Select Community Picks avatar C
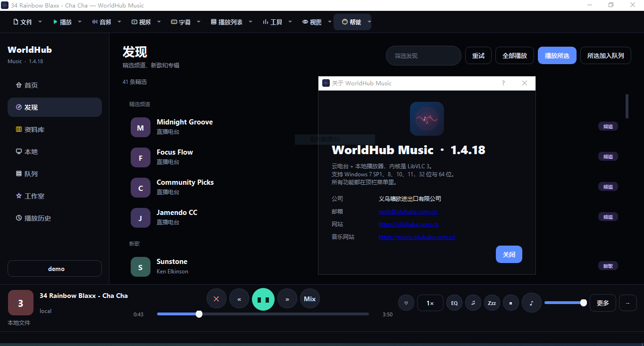Viewport: 644px width, 346px height. [x=141, y=188]
